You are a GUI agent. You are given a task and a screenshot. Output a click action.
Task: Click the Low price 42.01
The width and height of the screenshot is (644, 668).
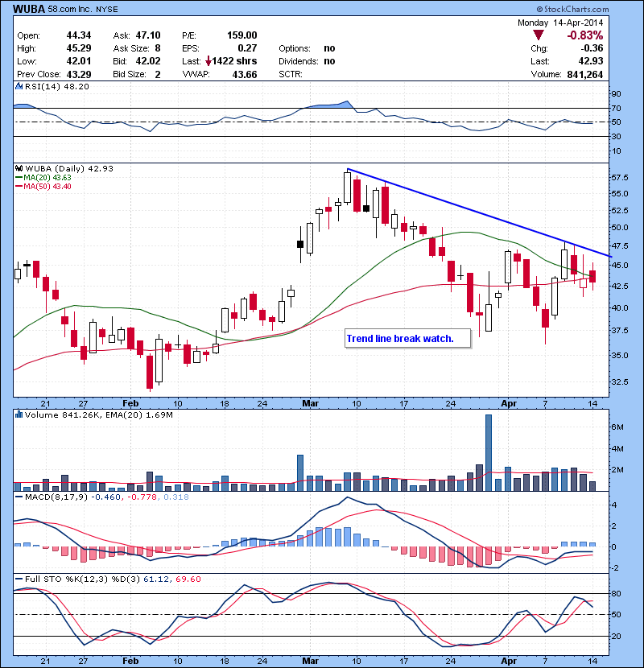(79, 61)
